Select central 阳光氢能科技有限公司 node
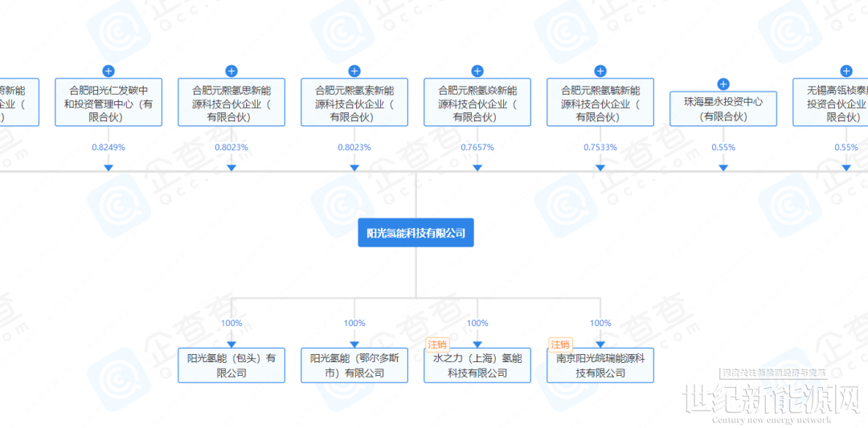This screenshot has width=868, height=428. [416, 234]
